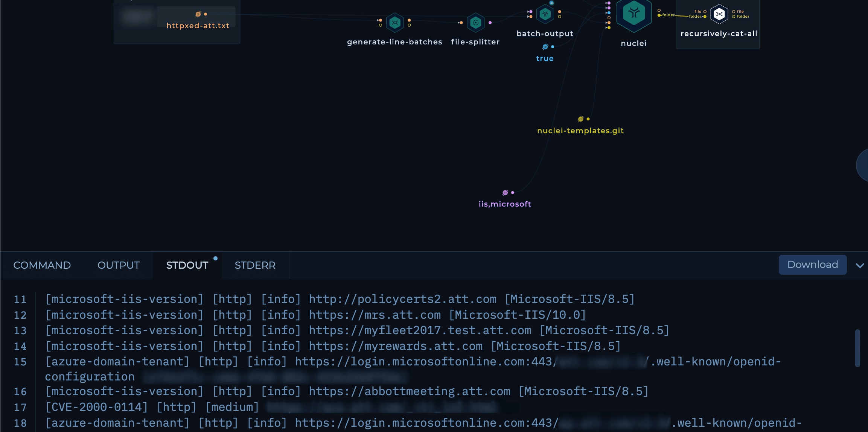This screenshot has height=432, width=868.
Task: Click line 14 myrewards.att.com result
Action: click(x=333, y=346)
